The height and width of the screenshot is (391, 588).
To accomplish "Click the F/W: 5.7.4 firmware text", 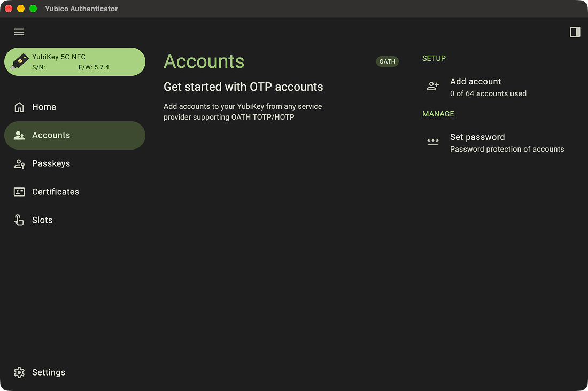I will (94, 67).
